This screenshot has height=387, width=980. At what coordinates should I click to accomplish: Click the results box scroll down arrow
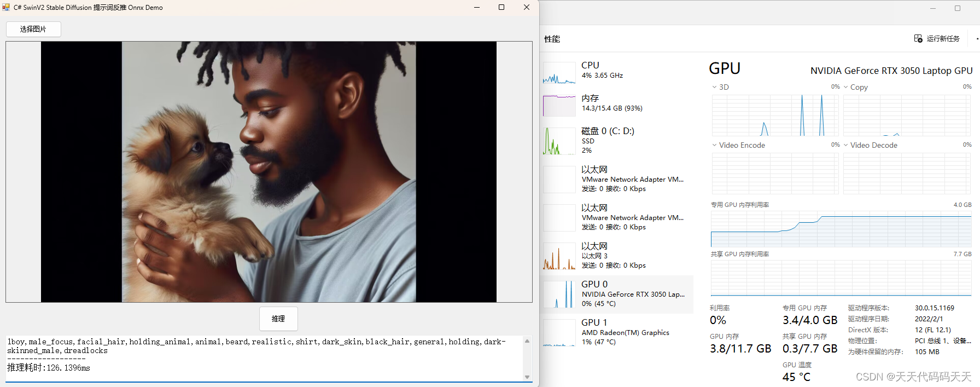click(527, 377)
